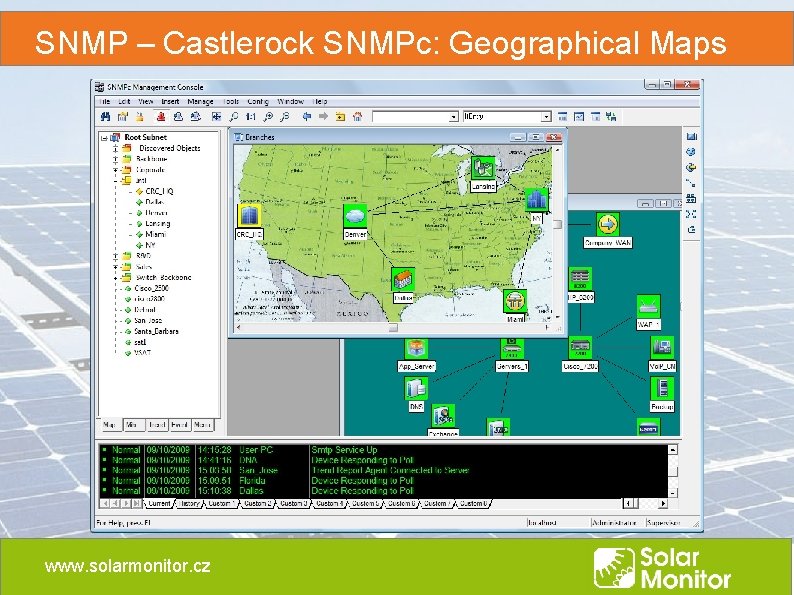
Task: Click the binoculars find icon in toolbar
Action: pos(105,117)
